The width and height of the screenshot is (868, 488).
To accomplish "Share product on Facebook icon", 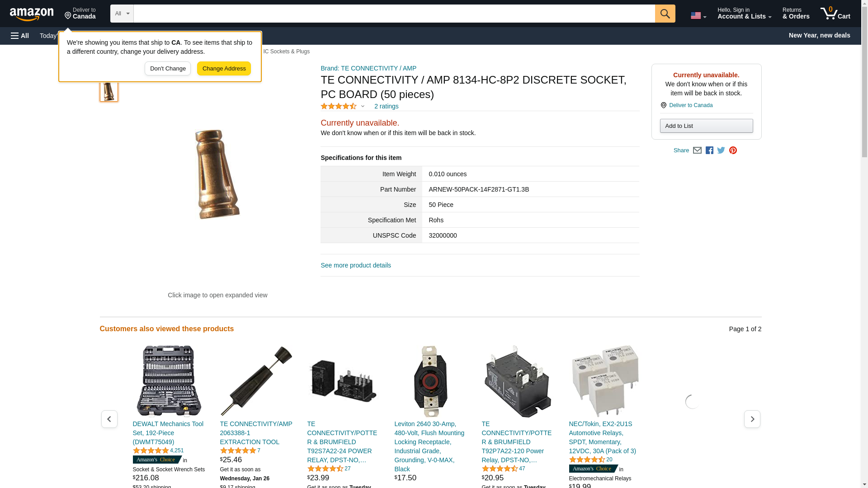I will pyautogui.click(x=709, y=150).
